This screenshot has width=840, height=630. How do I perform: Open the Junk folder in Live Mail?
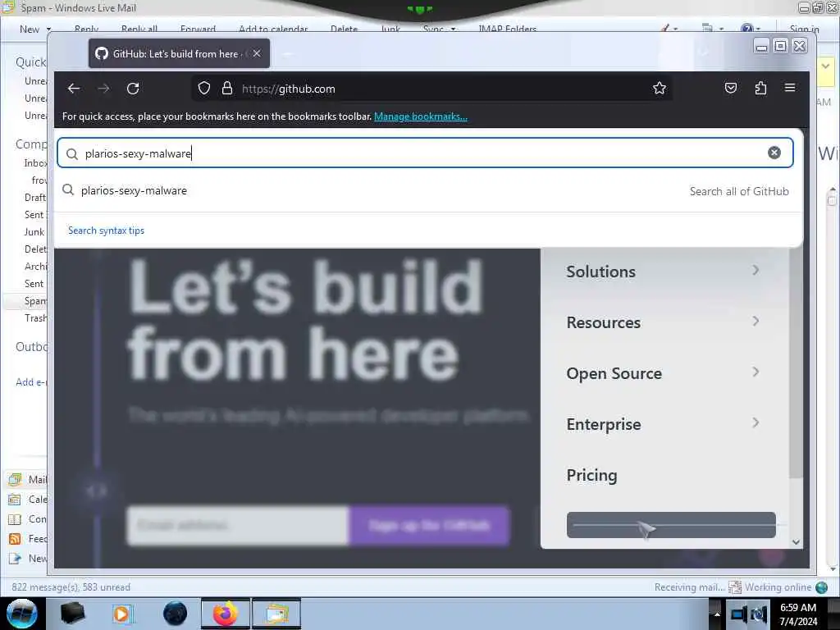(34, 232)
